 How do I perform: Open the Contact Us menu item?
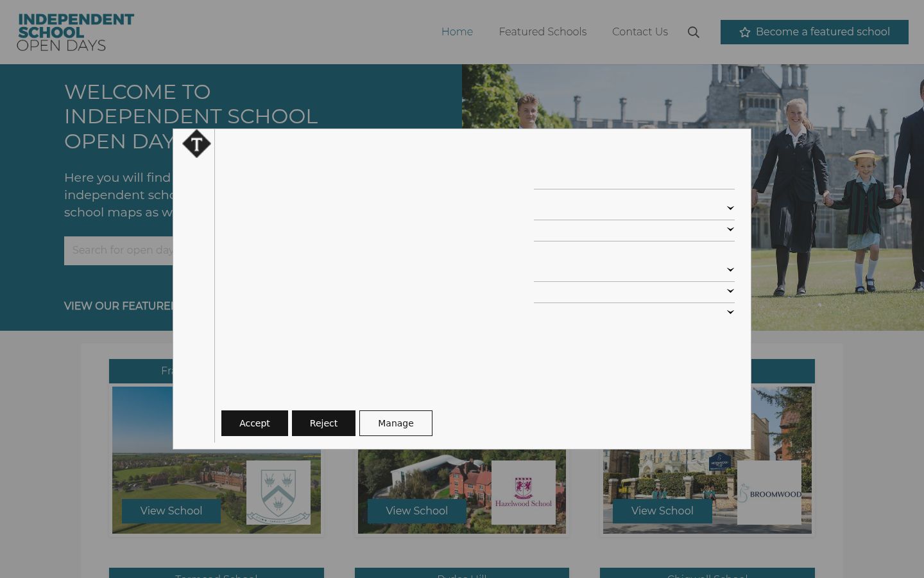[x=640, y=32]
